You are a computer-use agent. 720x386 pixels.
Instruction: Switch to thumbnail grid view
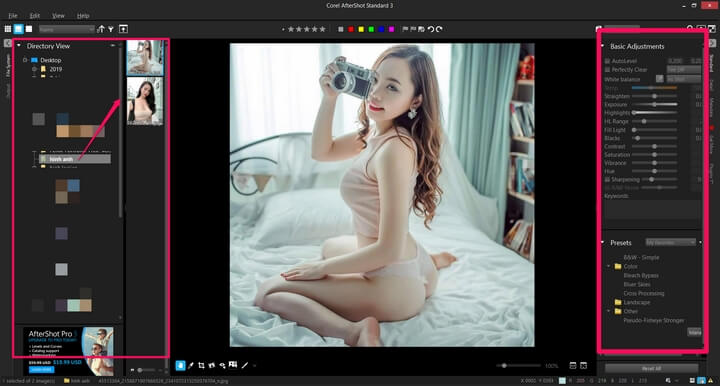tap(8, 29)
